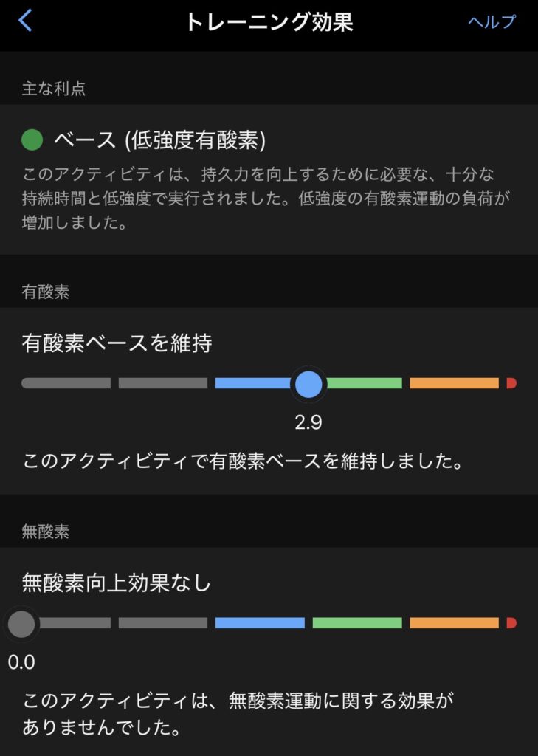Tap the aerobic bar's blue segment

click(252, 383)
